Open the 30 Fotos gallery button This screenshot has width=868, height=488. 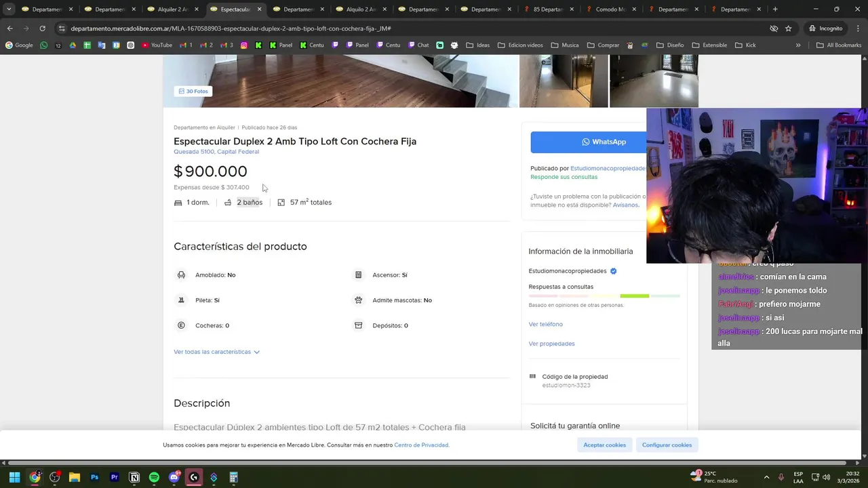pyautogui.click(x=193, y=91)
